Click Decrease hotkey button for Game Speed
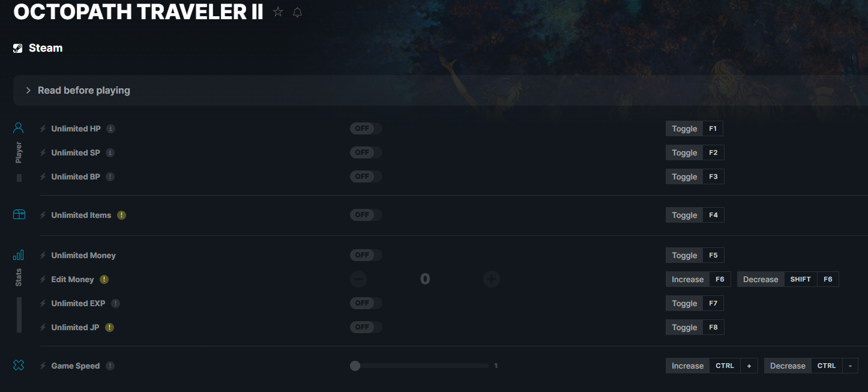 pos(811,366)
